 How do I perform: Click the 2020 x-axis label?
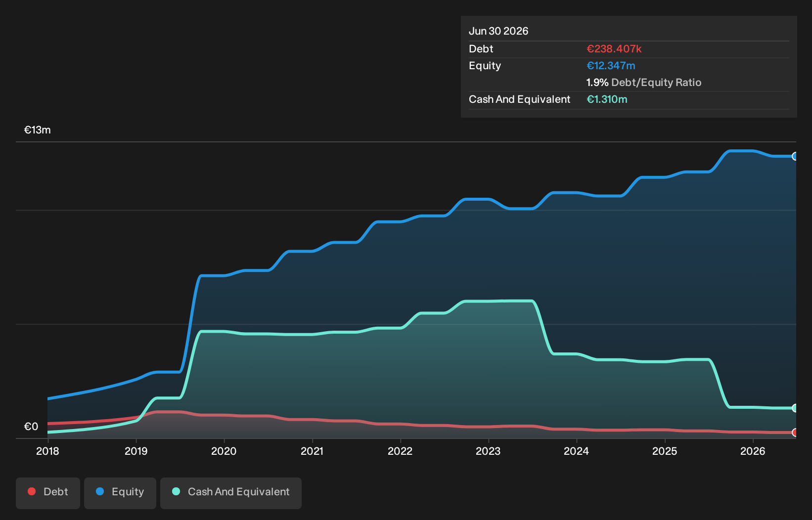coord(224,451)
